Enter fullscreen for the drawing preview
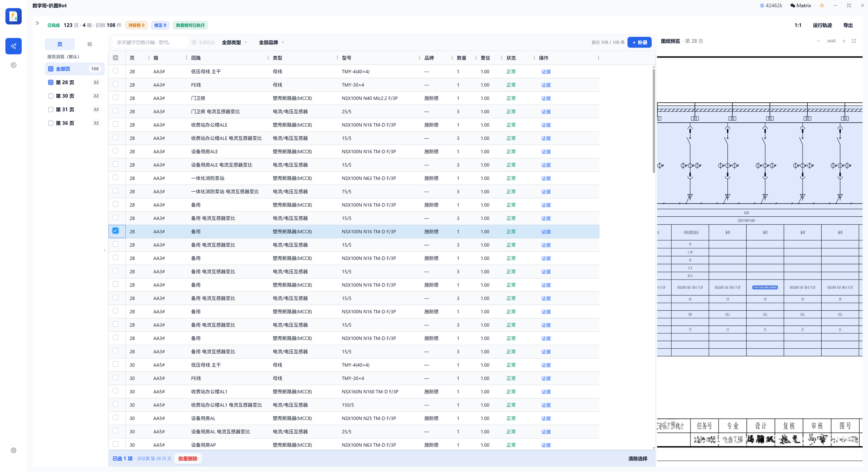 (854, 41)
